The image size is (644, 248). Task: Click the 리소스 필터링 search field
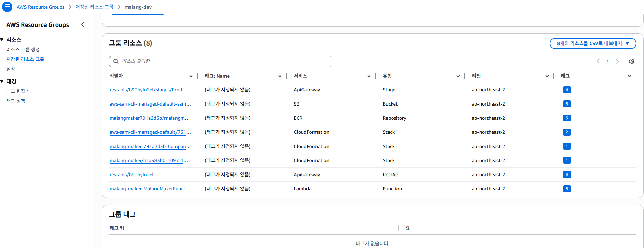221,61
